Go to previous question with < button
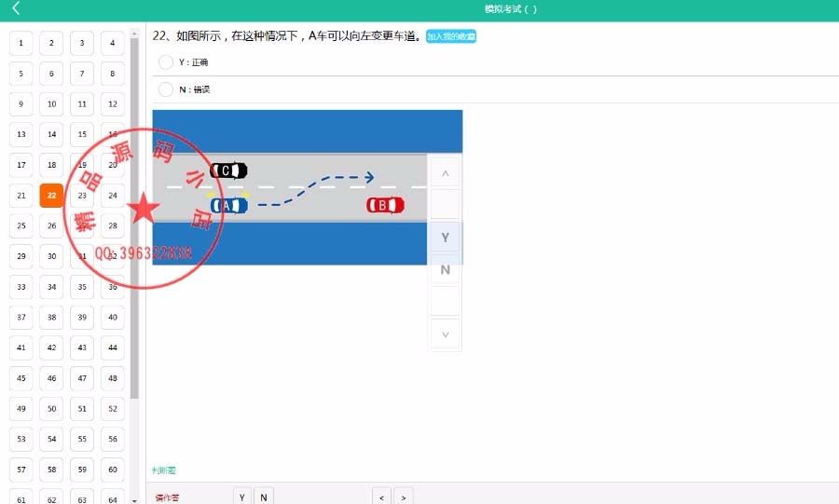The height and width of the screenshot is (504, 839). coord(381,497)
